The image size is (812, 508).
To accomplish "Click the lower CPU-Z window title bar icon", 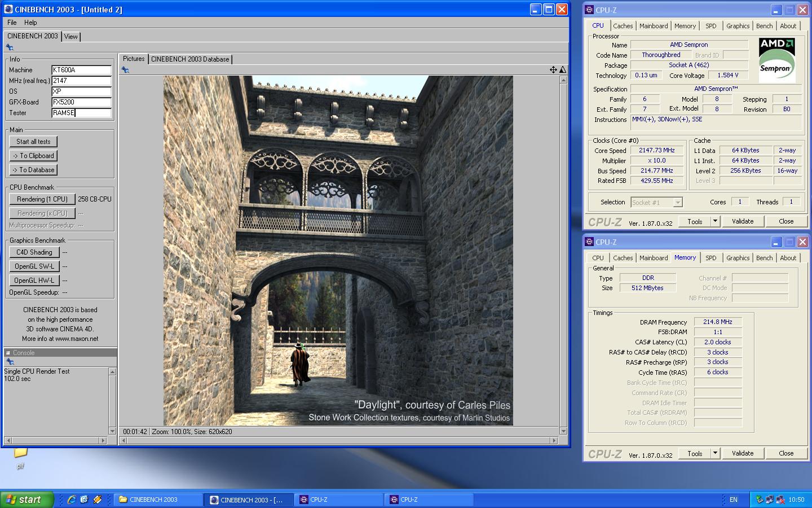I will coord(589,242).
